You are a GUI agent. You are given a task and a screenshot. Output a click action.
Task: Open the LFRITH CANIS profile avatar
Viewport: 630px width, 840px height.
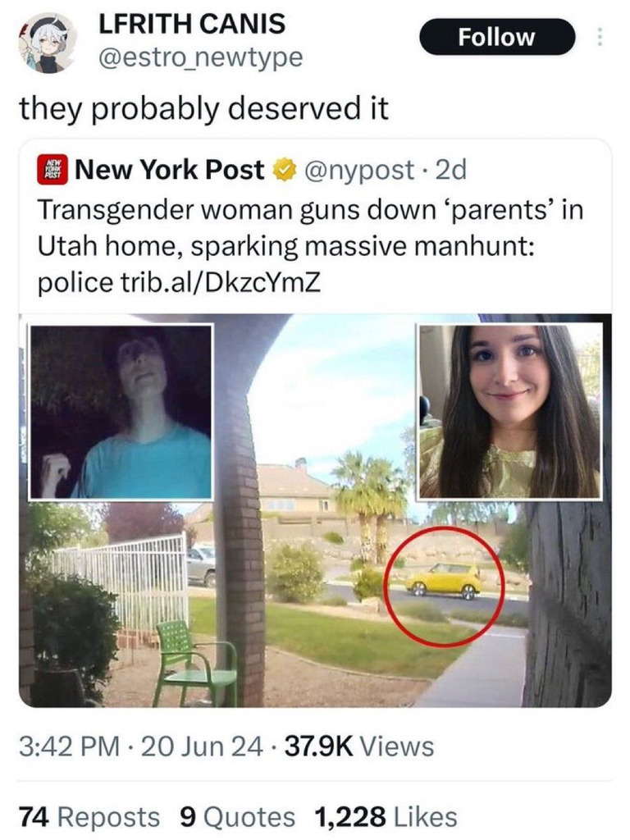tap(48, 41)
